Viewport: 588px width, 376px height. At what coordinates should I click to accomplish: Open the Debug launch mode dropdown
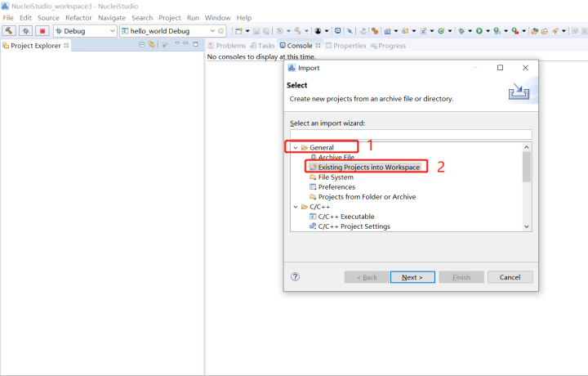point(111,31)
